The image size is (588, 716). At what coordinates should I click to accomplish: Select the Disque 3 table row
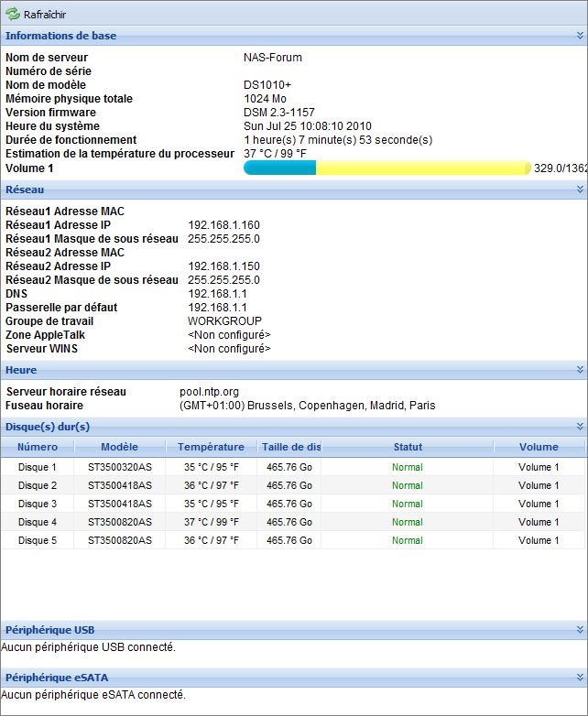click(x=38, y=504)
